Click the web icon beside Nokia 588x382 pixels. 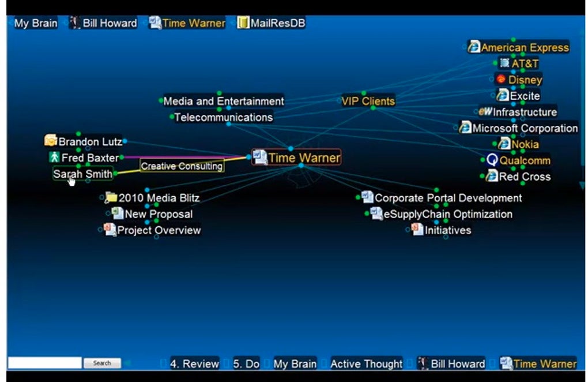[x=504, y=143]
